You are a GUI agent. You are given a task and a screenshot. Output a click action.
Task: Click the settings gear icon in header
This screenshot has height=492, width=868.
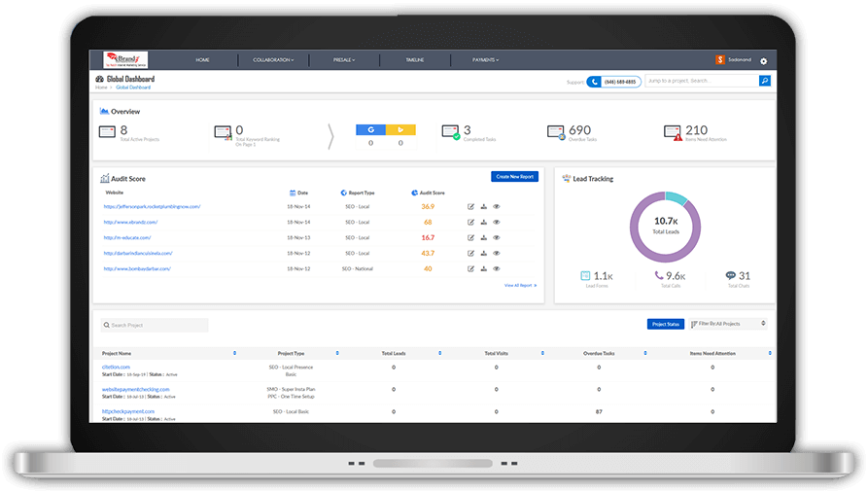[x=763, y=60]
